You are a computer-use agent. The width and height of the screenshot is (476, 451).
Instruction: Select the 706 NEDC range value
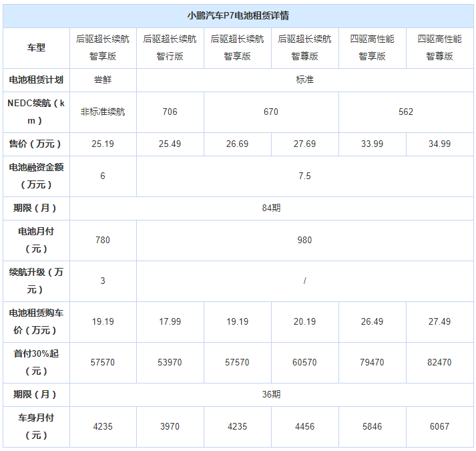170,112
